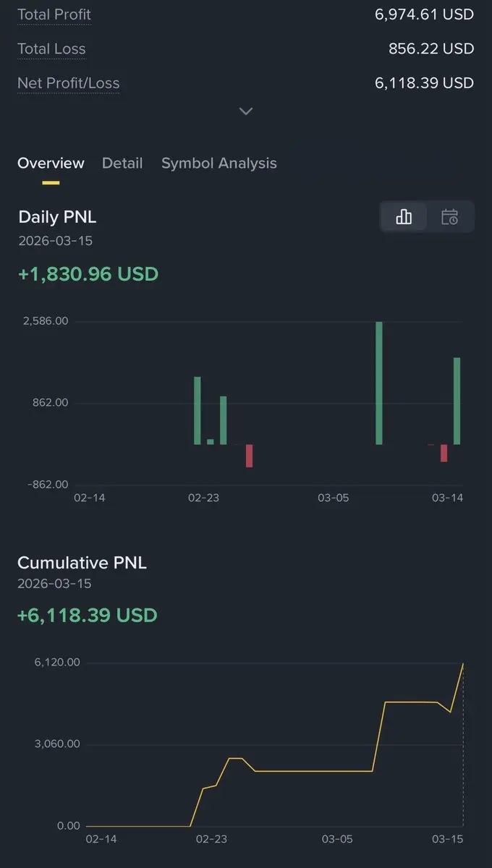Switch Daily PNL to calendar view

(449, 217)
